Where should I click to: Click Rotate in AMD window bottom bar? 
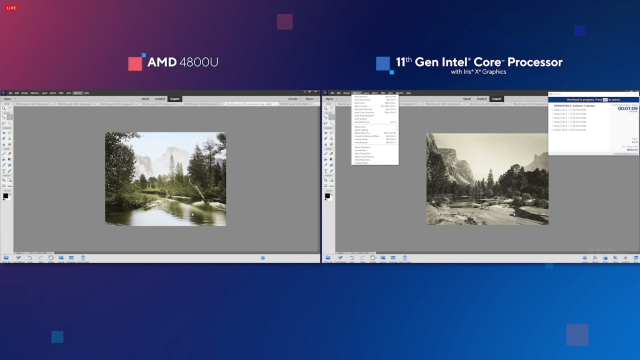pyautogui.click(x=51, y=258)
